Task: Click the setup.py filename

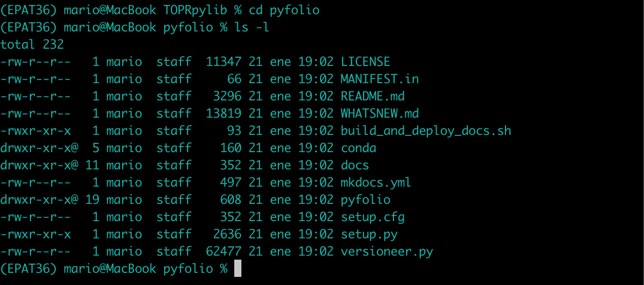Action: coord(369,234)
